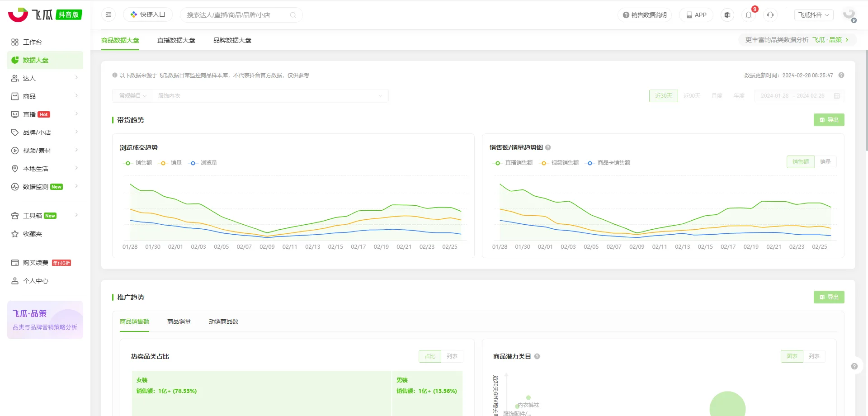Switch trend chart to 销量

tap(826, 162)
